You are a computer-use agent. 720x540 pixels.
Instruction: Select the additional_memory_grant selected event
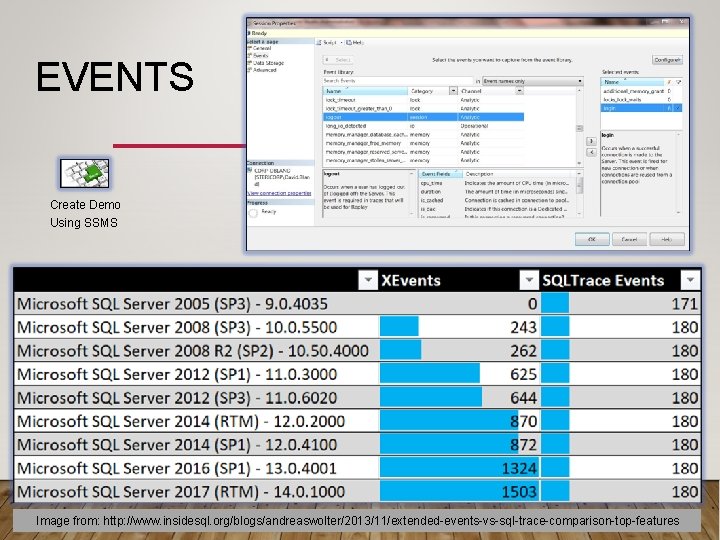[x=641, y=91]
